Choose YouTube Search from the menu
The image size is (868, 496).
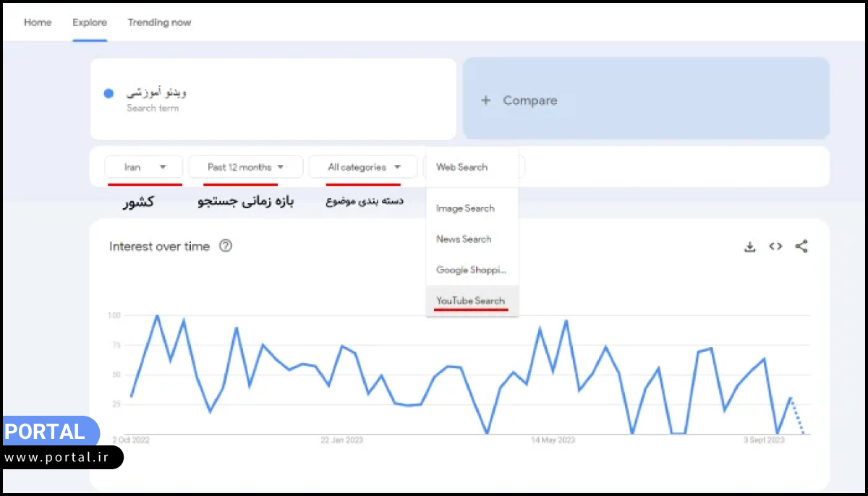coord(471,301)
